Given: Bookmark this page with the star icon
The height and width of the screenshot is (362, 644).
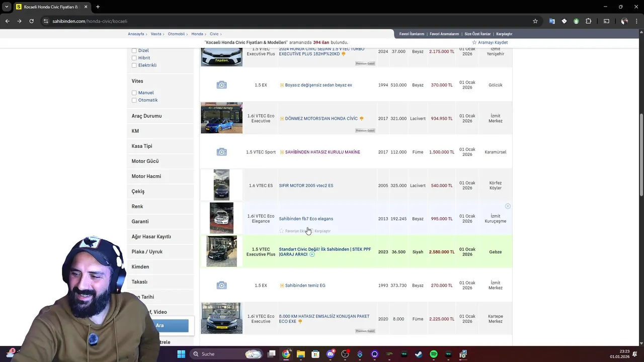Looking at the screenshot, I should (x=535, y=21).
